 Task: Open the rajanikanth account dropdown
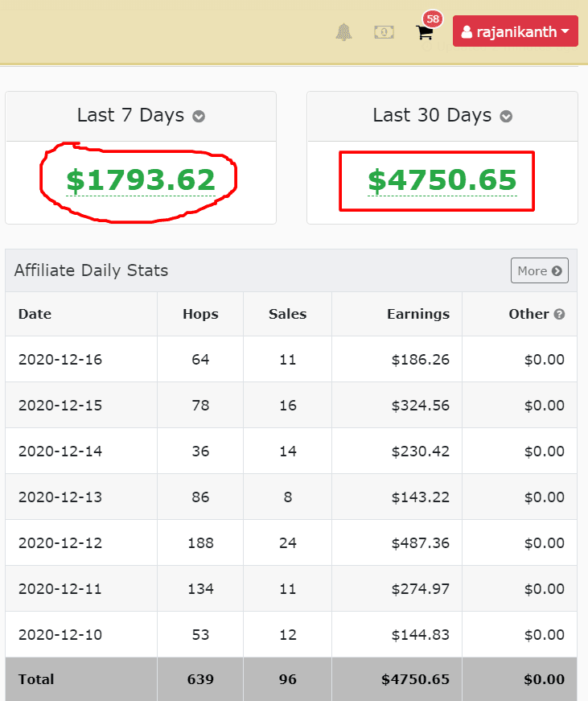pos(515,32)
